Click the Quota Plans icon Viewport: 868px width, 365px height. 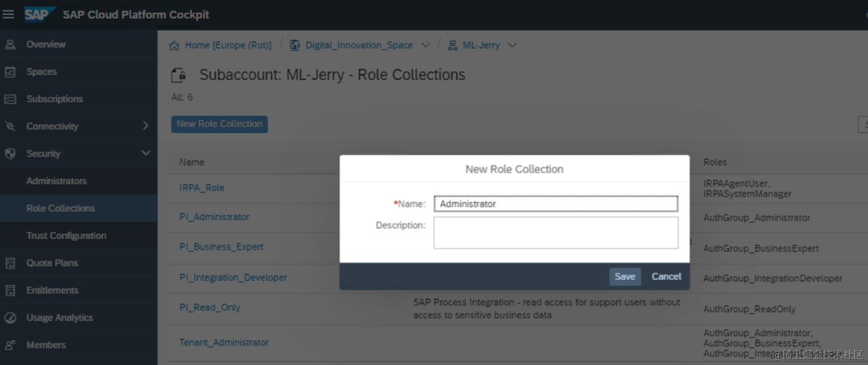[10, 263]
